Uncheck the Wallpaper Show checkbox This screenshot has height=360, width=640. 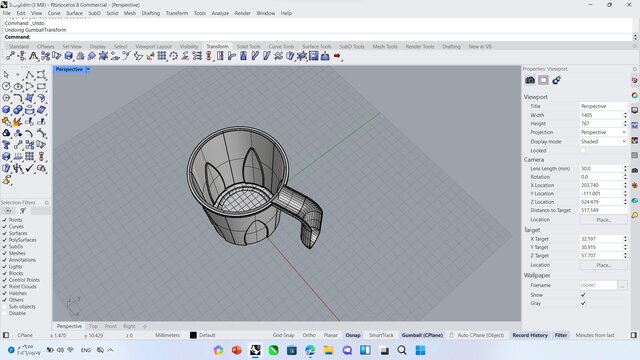tap(583, 295)
